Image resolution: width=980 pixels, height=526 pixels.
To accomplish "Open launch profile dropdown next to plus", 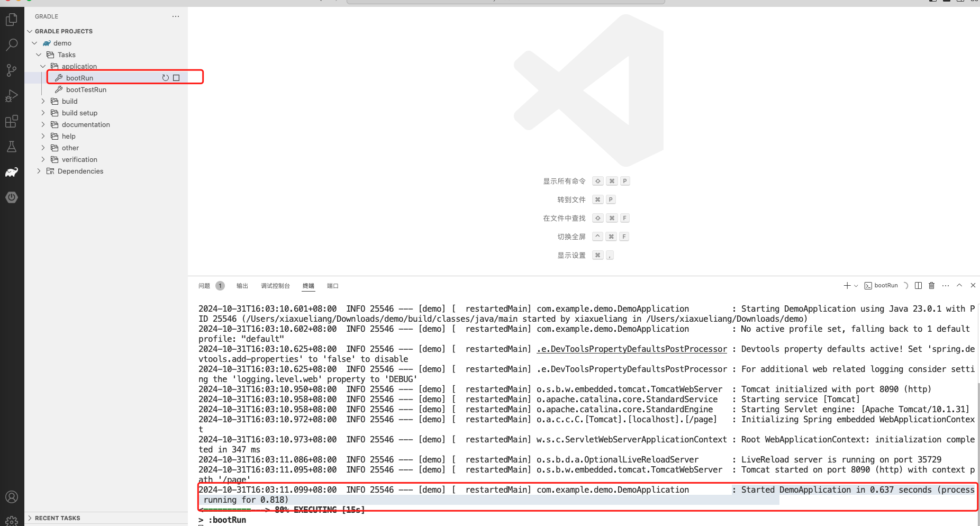I will [x=856, y=286].
